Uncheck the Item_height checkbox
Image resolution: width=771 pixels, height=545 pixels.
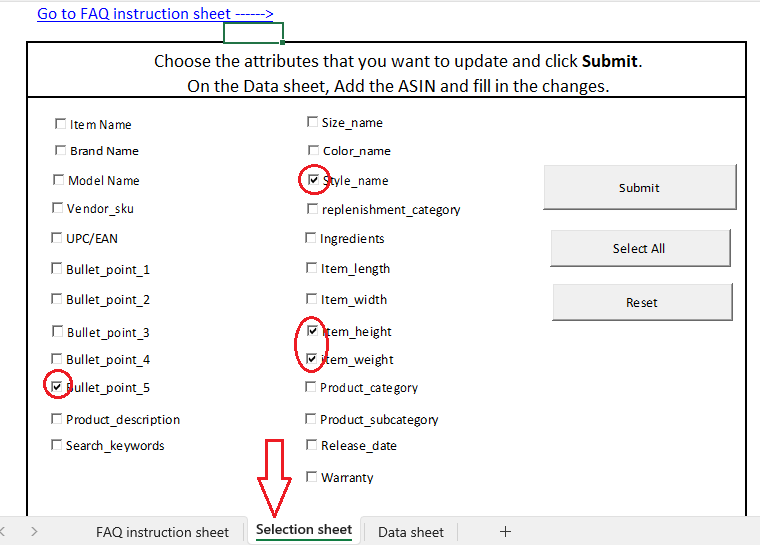coord(313,330)
